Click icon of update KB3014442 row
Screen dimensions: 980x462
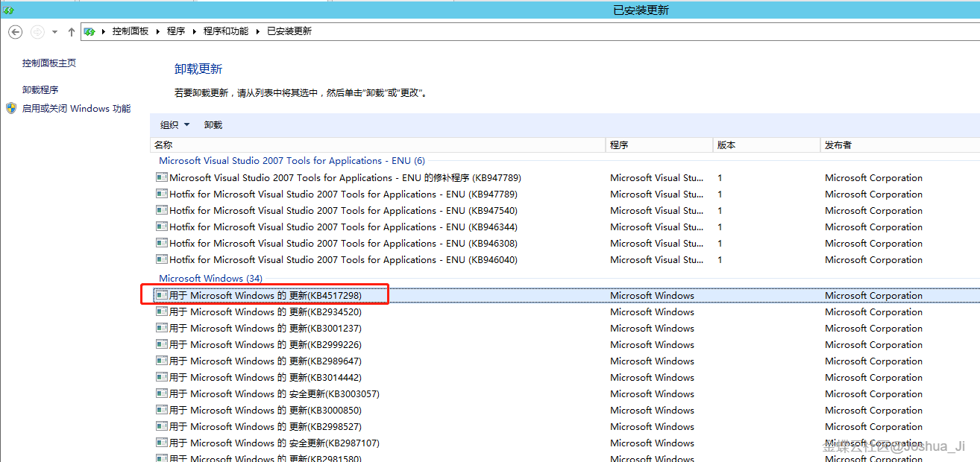pos(162,378)
